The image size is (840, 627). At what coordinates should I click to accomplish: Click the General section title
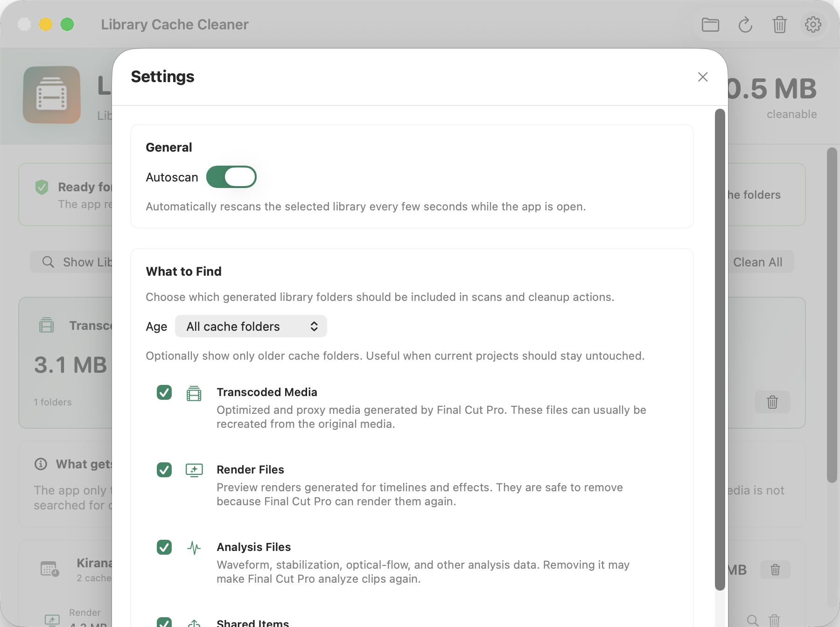169,147
